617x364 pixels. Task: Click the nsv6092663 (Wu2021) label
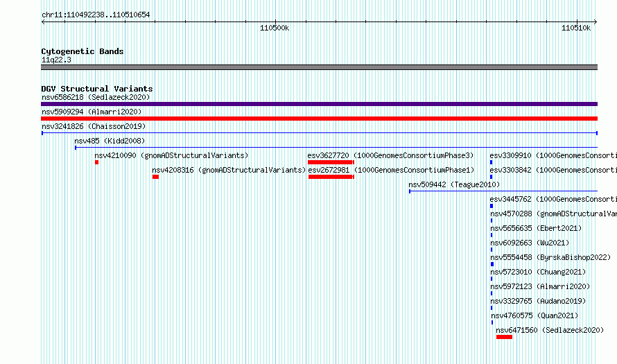point(530,243)
